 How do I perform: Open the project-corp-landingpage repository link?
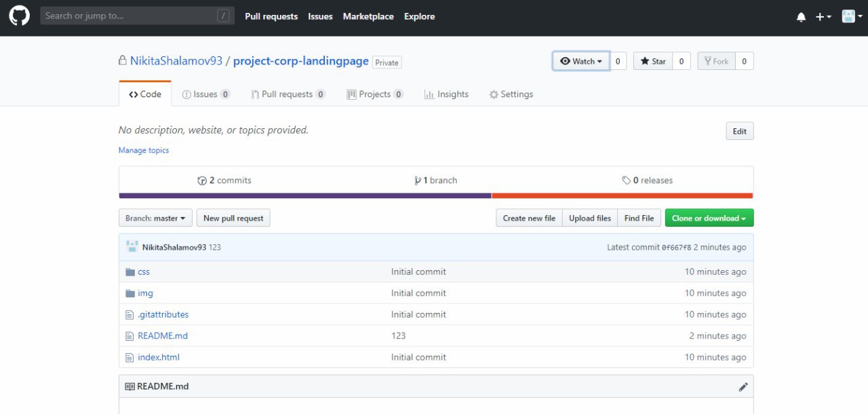[301, 61]
